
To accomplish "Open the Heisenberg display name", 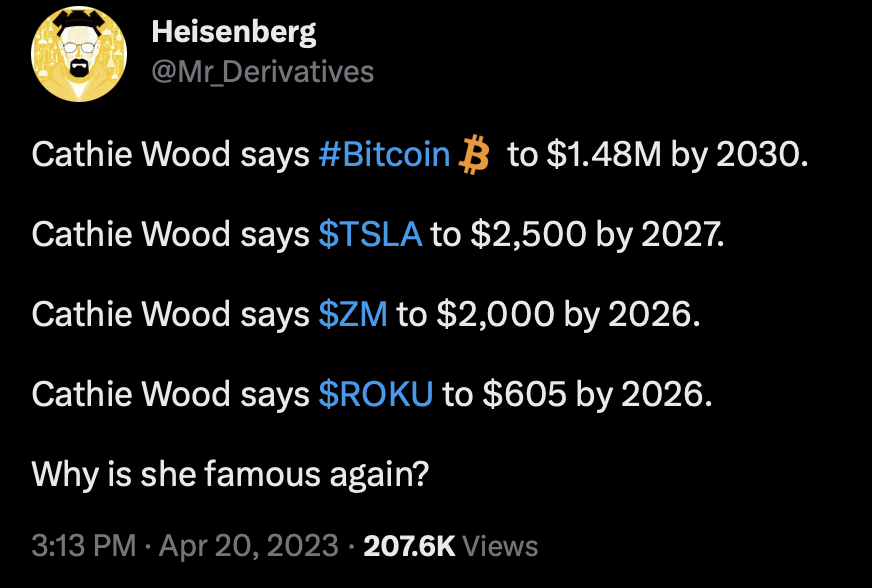I will [x=234, y=32].
